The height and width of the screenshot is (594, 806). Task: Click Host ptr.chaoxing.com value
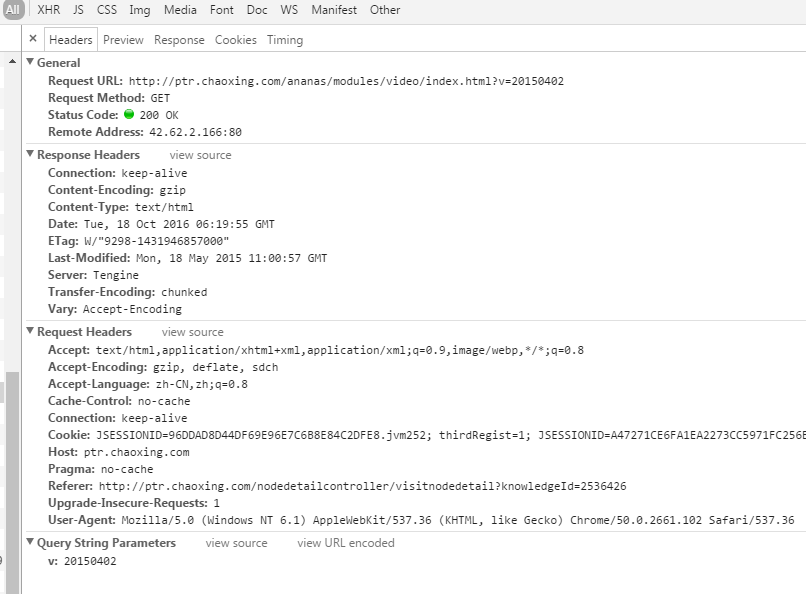point(136,452)
